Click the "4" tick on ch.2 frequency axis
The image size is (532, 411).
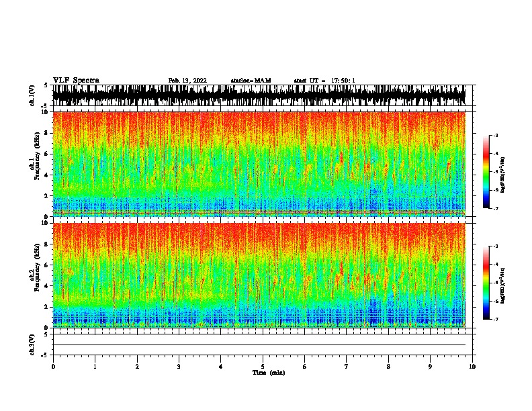tap(47, 286)
